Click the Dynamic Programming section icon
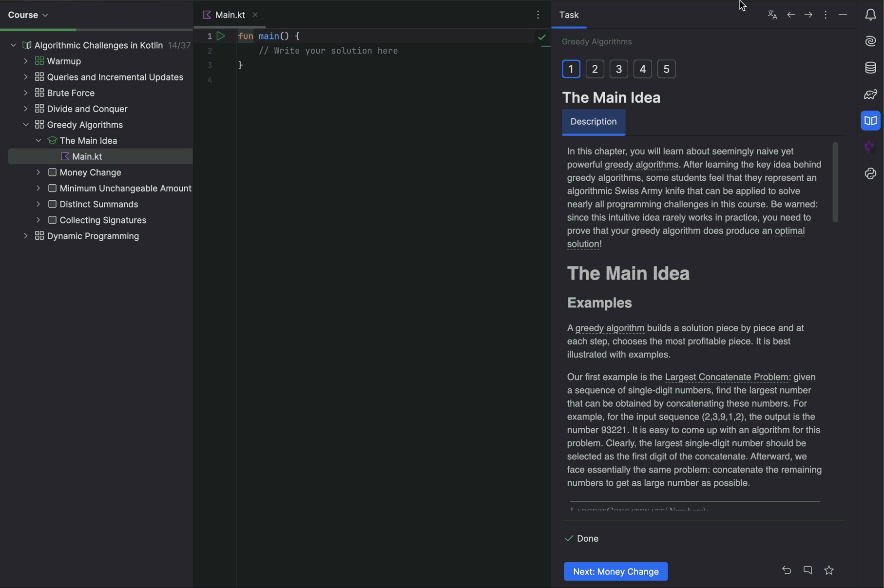This screenshot has height=588, width=884. tap(39, 236)
